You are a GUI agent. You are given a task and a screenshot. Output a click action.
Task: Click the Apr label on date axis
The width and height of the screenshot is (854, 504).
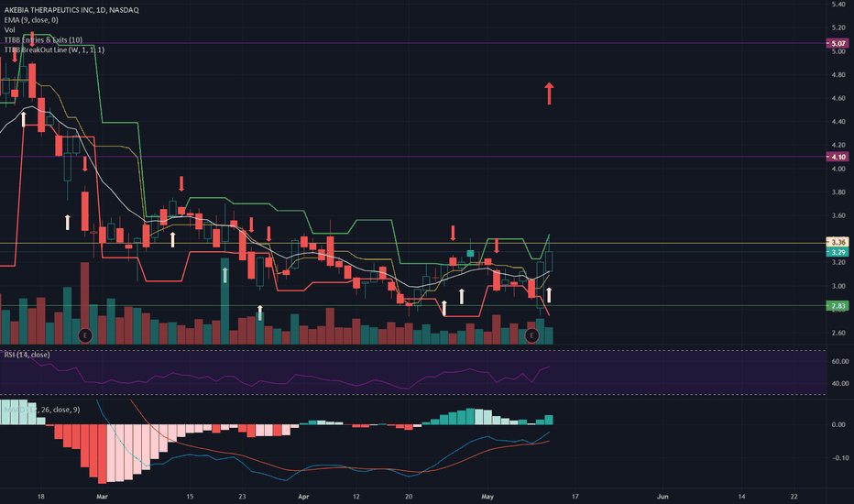click(x=303, y=497)
